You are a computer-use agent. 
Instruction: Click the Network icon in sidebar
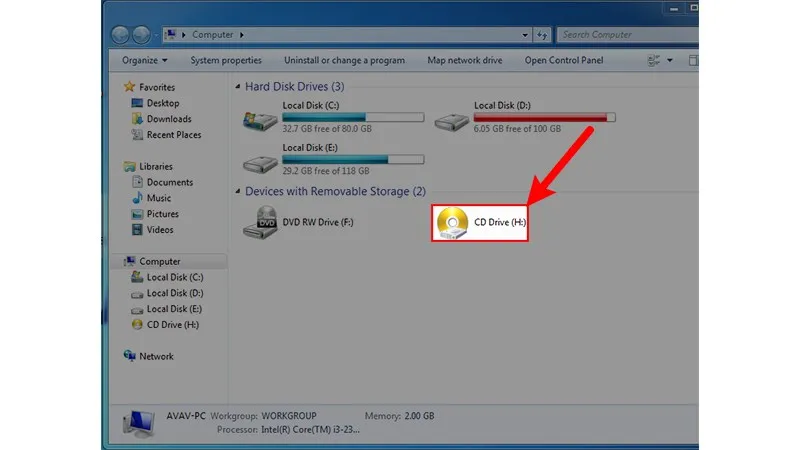click(130, 356)
